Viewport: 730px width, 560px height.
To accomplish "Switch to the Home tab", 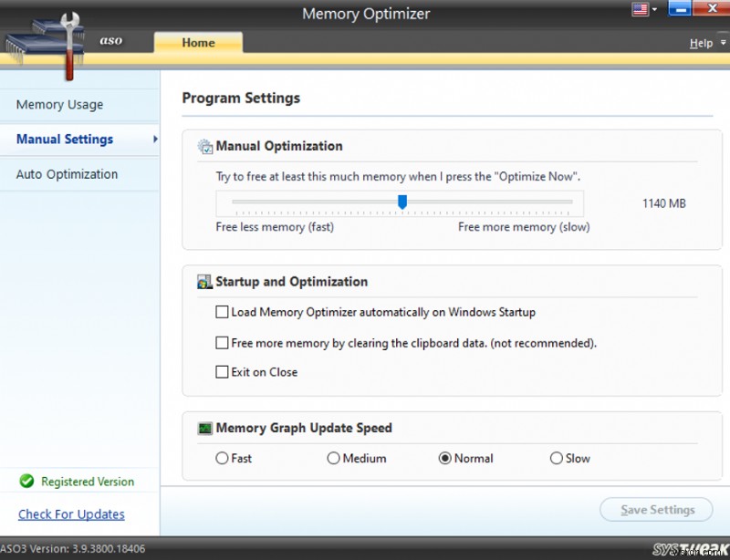I will (198, 42).
